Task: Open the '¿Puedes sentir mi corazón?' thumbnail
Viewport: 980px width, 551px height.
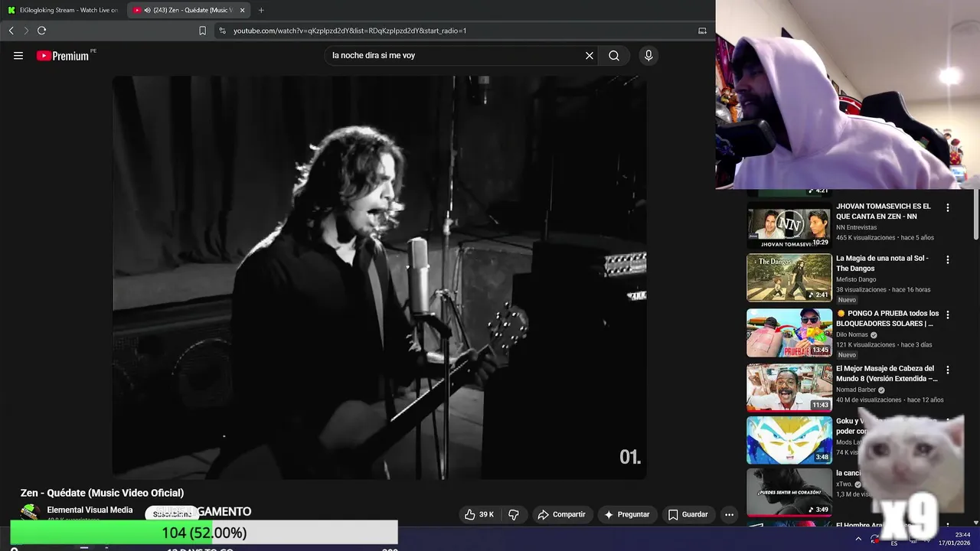Action: [789, 492]
